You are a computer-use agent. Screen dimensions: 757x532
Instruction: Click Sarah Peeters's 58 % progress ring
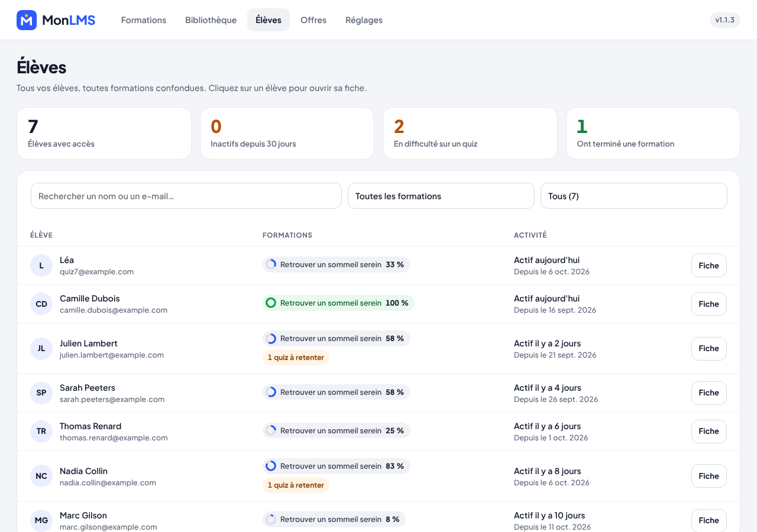(271, 392)
